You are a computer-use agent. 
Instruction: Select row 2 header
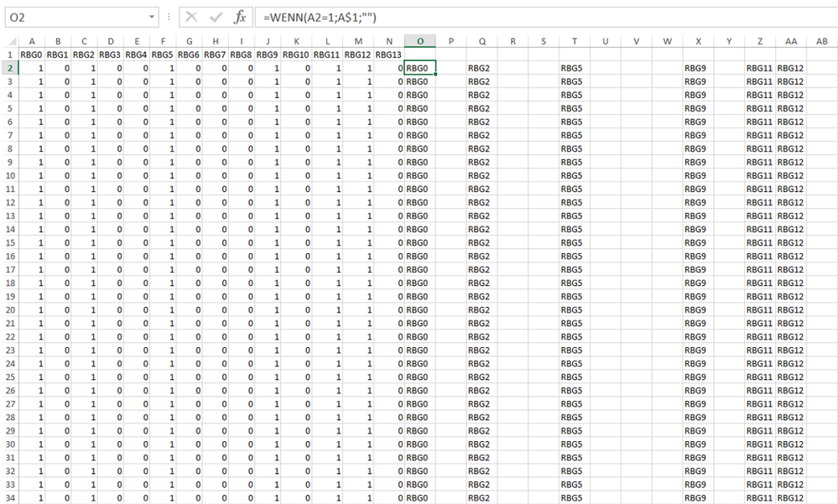(8, 68)
